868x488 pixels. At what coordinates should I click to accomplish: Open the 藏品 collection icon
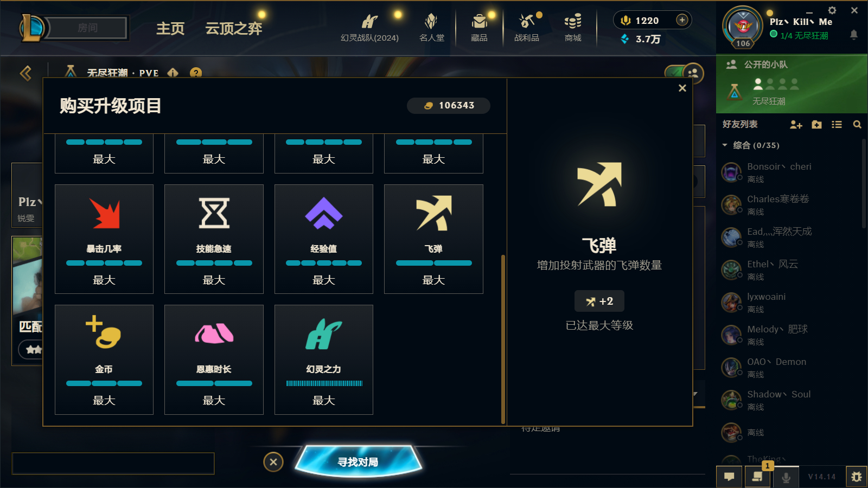pyautogui.click(x=479, y=27)
